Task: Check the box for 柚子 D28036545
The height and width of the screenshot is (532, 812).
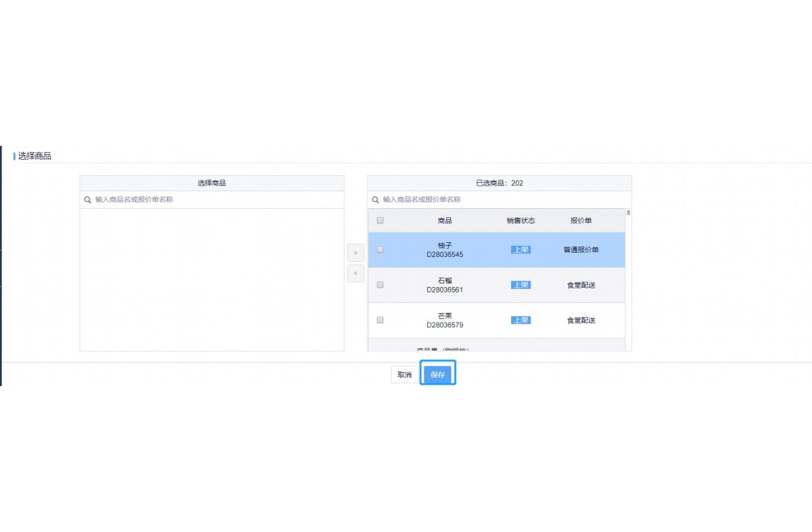Action: pyautogui.click(x=380, y=250)
